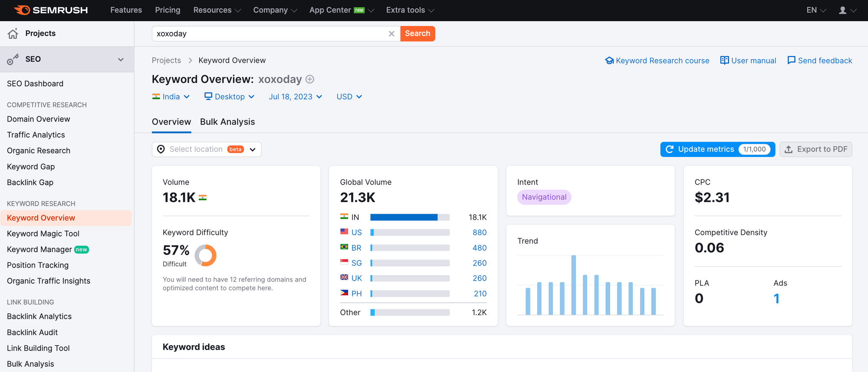Open Pricing in top navigation
Screen dimensions: 868x372
pos(168,10)
